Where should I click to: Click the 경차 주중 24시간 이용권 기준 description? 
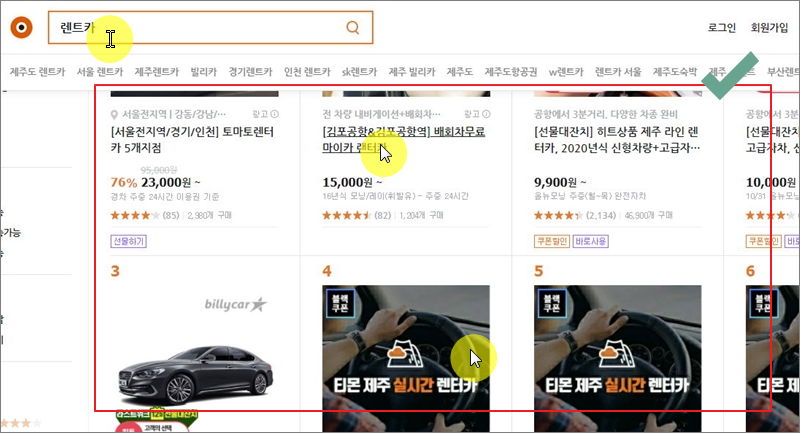(164, 197)
